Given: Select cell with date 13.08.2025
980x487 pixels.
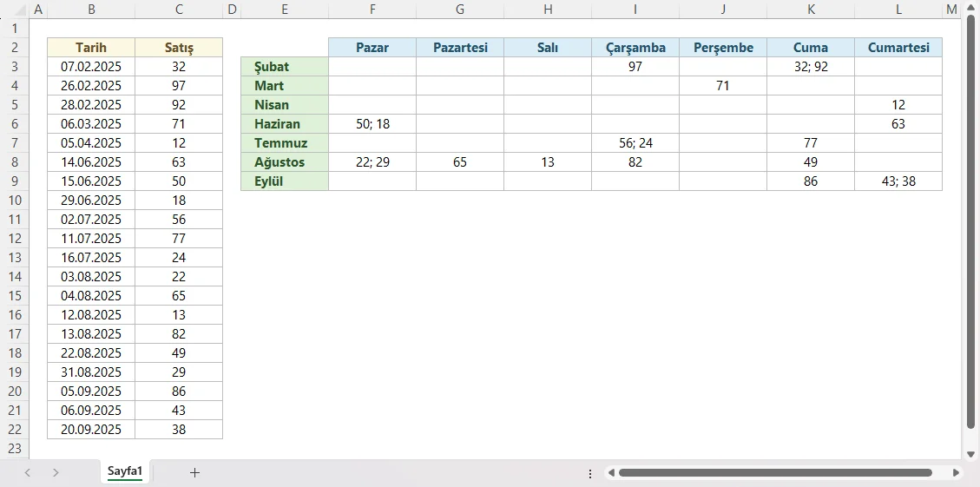Looking at the screenshot, I should (x=91, y=334).
